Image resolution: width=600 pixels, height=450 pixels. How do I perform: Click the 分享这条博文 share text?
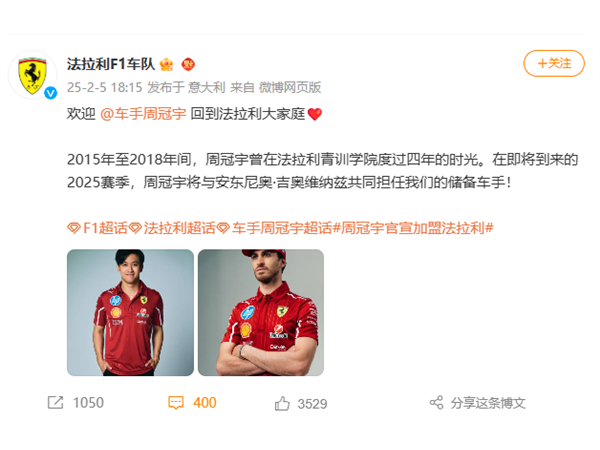[x=488, y=403]
